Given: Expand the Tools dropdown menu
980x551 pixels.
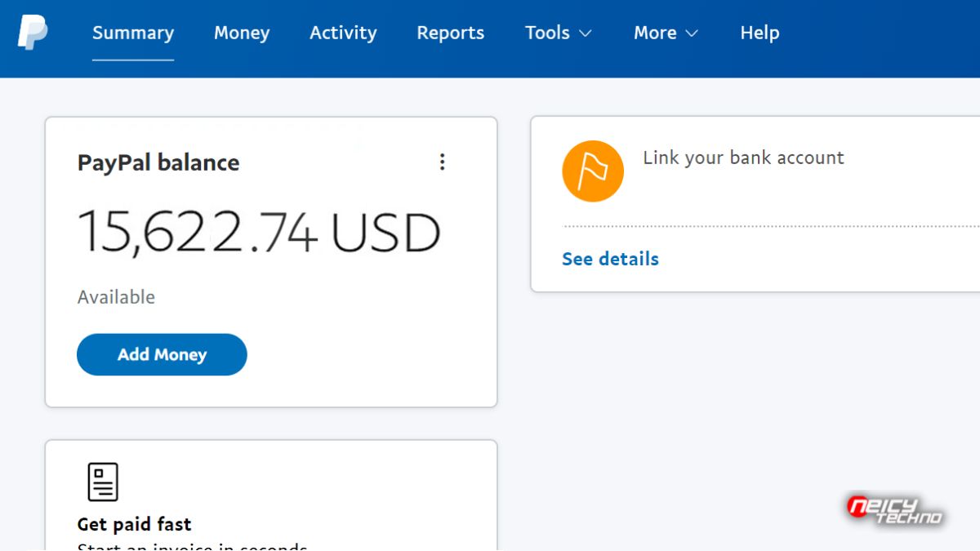Looking at the screenshot, I should (x=559, y=33).
